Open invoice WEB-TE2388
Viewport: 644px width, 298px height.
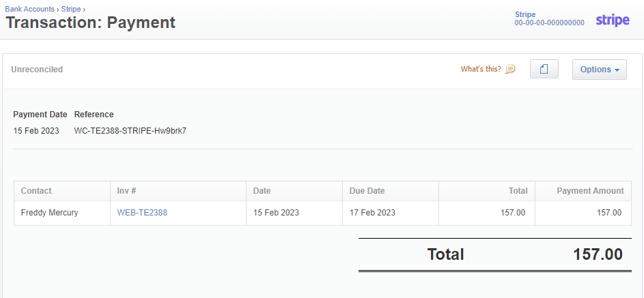pyautogui.click(x=142, y=213)
